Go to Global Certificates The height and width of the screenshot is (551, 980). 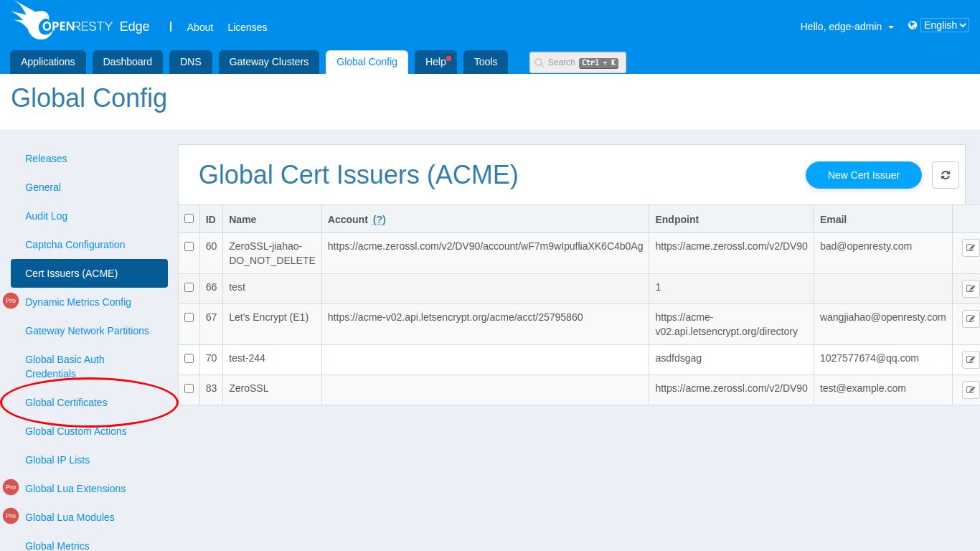pyautogui.click(x=66, y=402)
